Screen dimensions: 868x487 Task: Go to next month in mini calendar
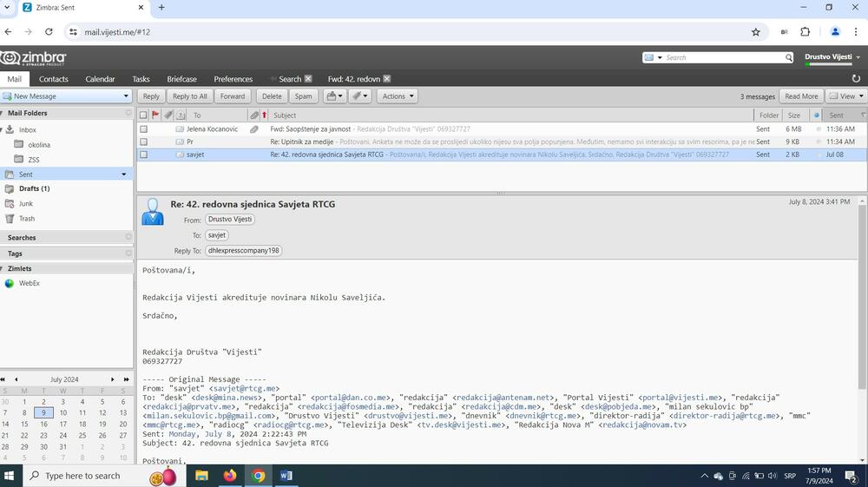coord(112,379)
